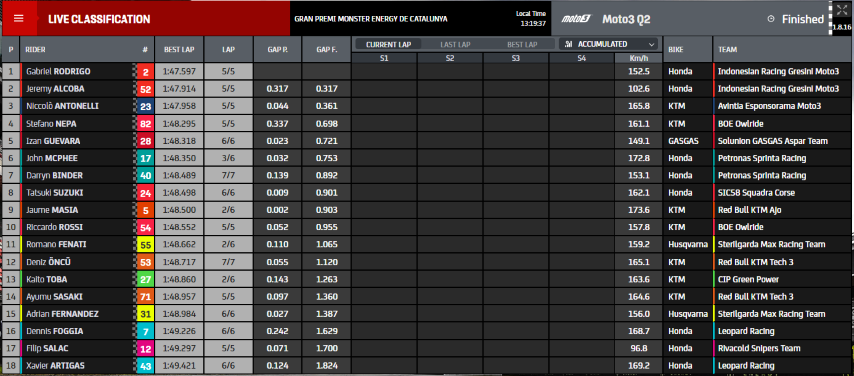Click rider number badge 55 for Fenati
854x376 pixels.
pos(145,245)
